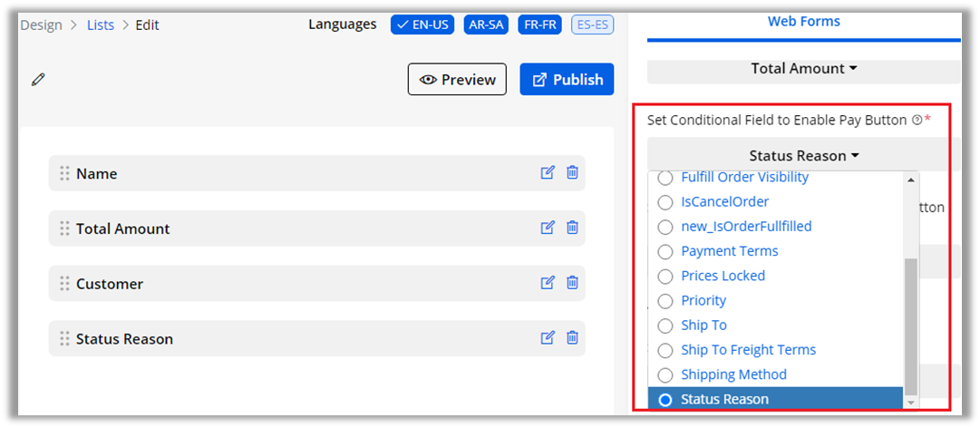Select Shipping Method radio option
Screen dimensions: 980x428
point(665,374)
